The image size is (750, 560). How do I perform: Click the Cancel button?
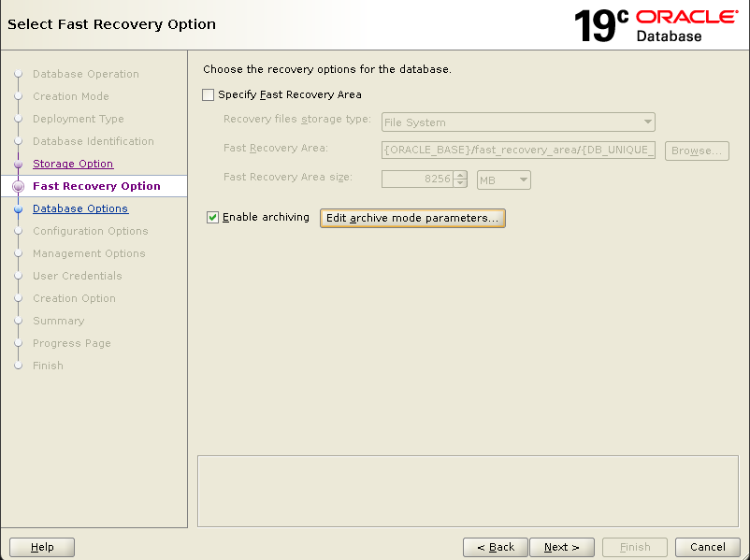707,547
